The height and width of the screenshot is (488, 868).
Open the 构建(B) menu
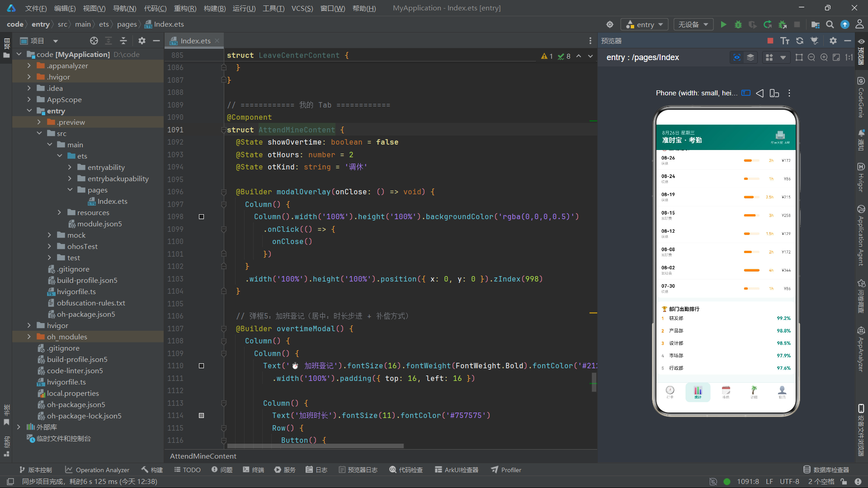point(214,8)
